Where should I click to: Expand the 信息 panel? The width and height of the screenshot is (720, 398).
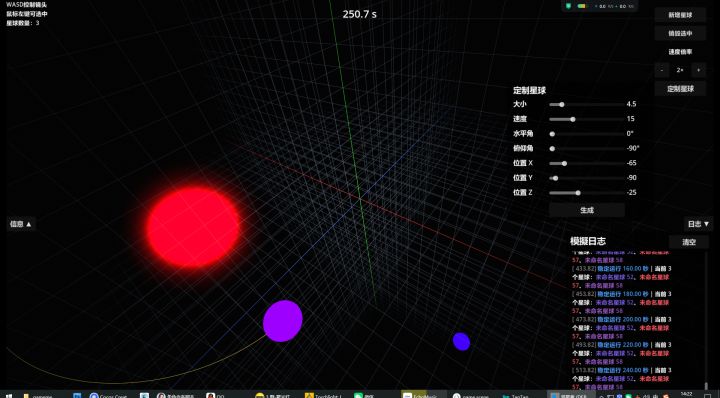[x=21, y=224]
